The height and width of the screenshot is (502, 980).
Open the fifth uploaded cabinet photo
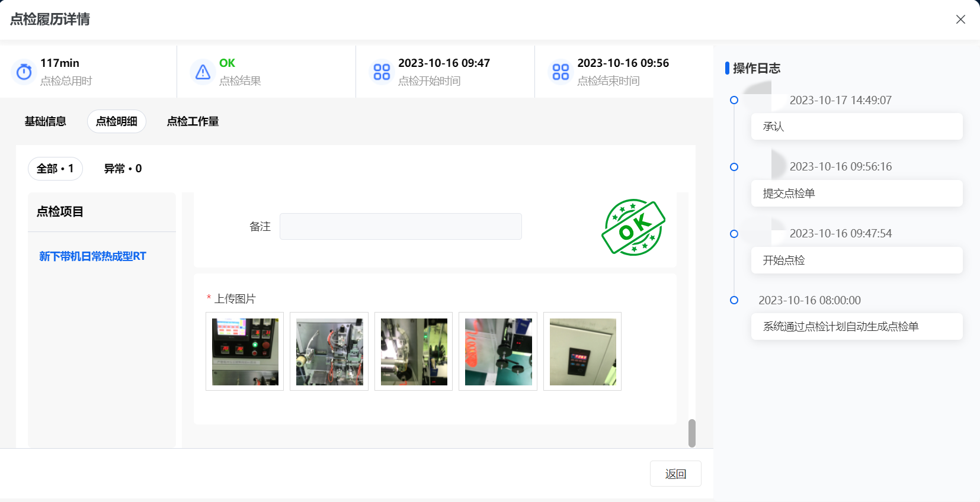pos(582,352)
